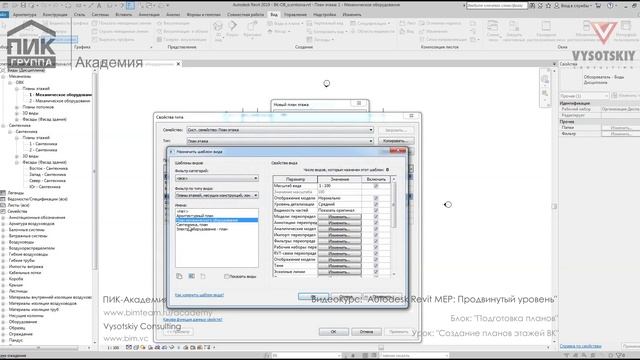Viewport: 640px width, 360px height.
Task: Close the Assign View Template dialog with the red X
Action: [398, 151]
